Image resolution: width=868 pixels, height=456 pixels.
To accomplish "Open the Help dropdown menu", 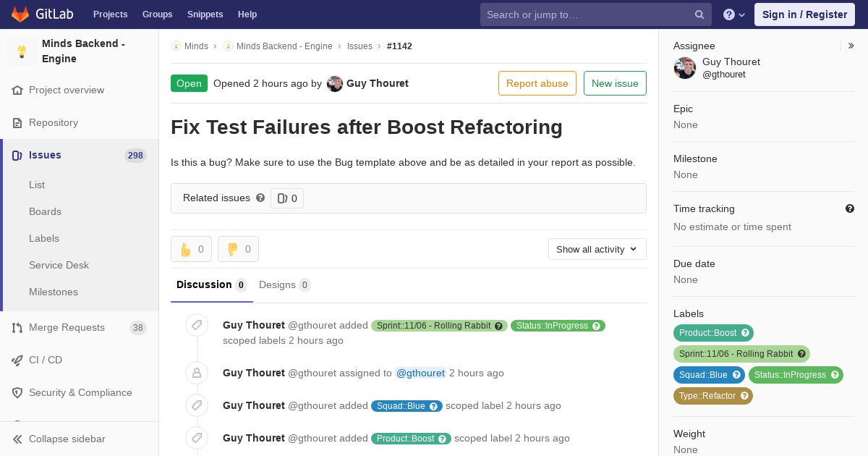I will tap(734, 14).
